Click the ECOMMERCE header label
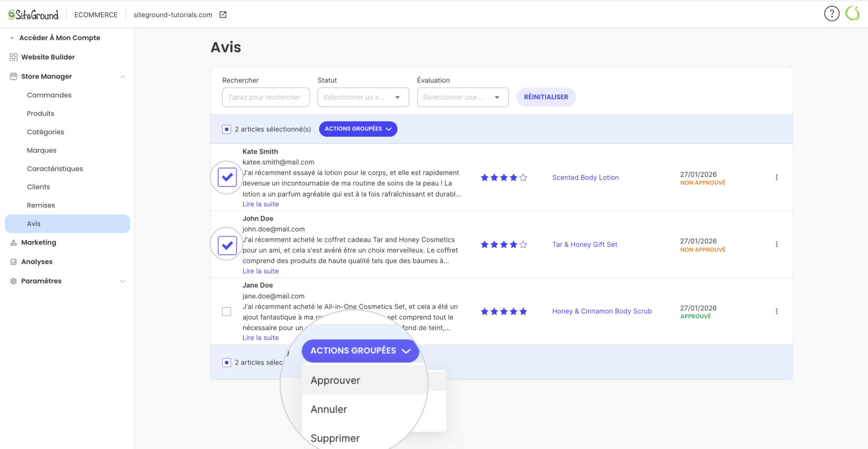This screenshot has height=449, width=868. (x=96, y=15)
